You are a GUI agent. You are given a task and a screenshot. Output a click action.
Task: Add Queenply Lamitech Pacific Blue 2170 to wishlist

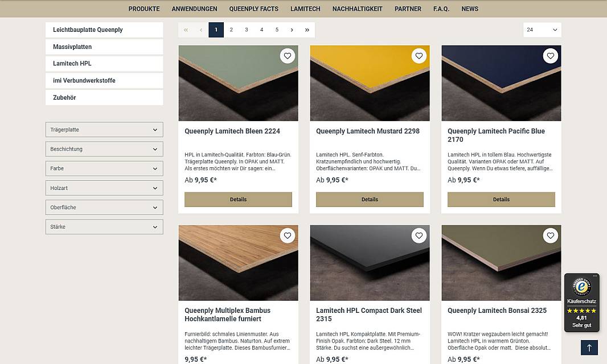point(551,56)
